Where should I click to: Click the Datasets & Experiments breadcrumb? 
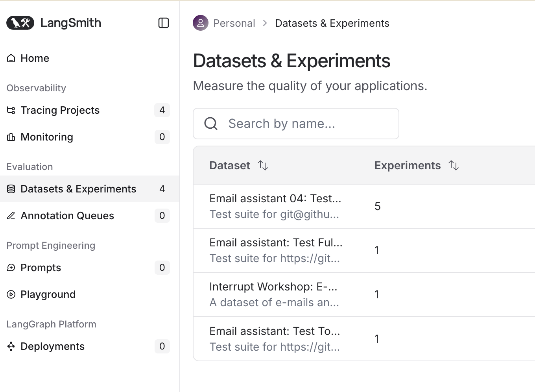pos(332,23)
